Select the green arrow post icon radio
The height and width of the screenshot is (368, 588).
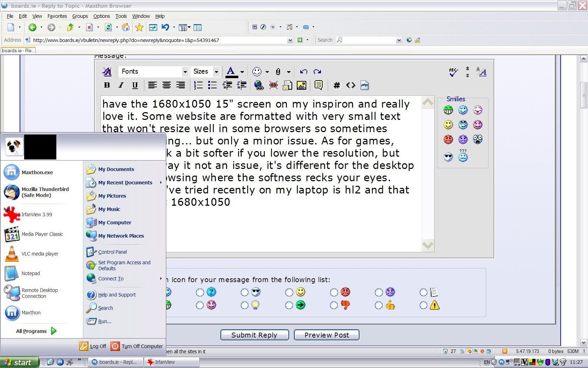pos(289,305)
